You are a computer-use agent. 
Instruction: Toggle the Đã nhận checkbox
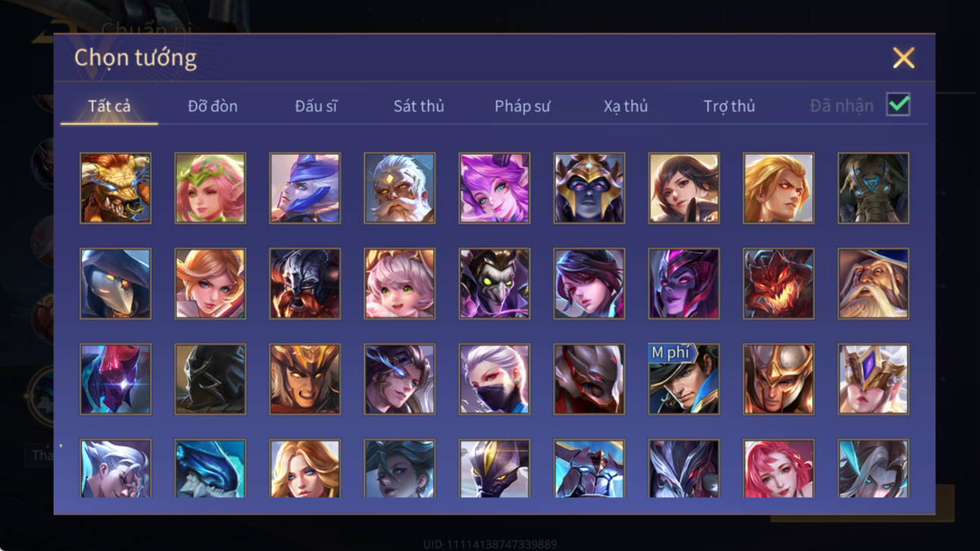point(898,105)
